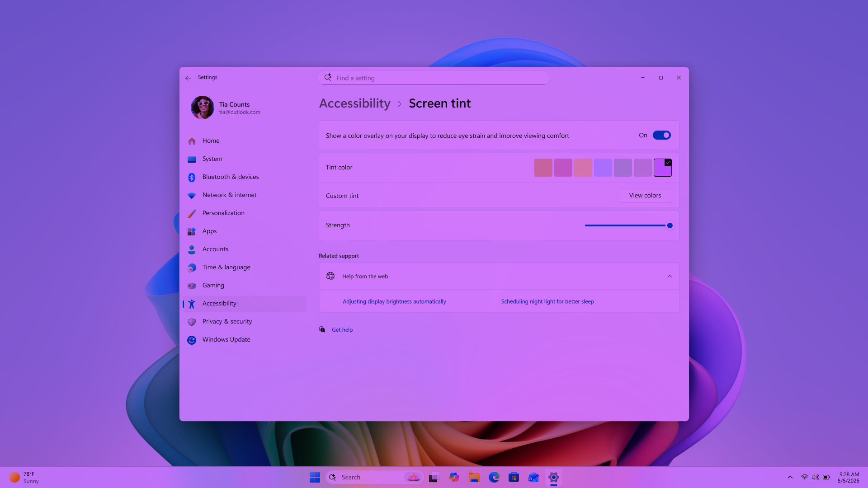Click the search icon in Find a setting
Viewport: 868px width, 488px height.
tap(328, 77)
